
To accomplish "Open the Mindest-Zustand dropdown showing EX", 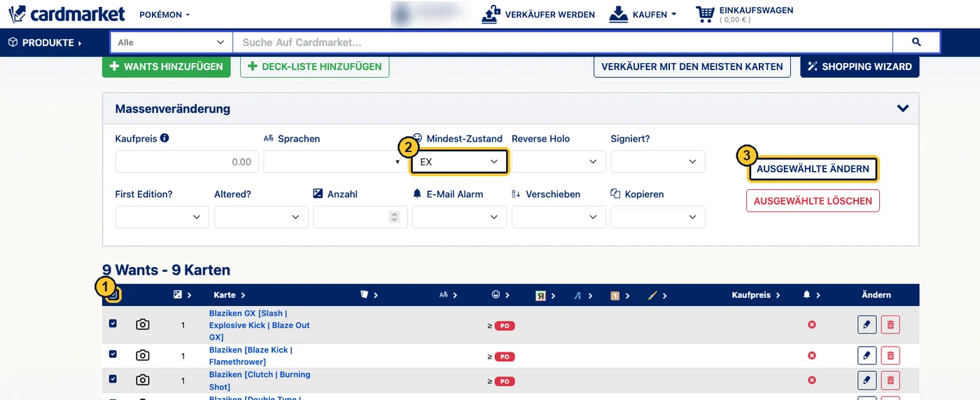I will pos(459,161).
